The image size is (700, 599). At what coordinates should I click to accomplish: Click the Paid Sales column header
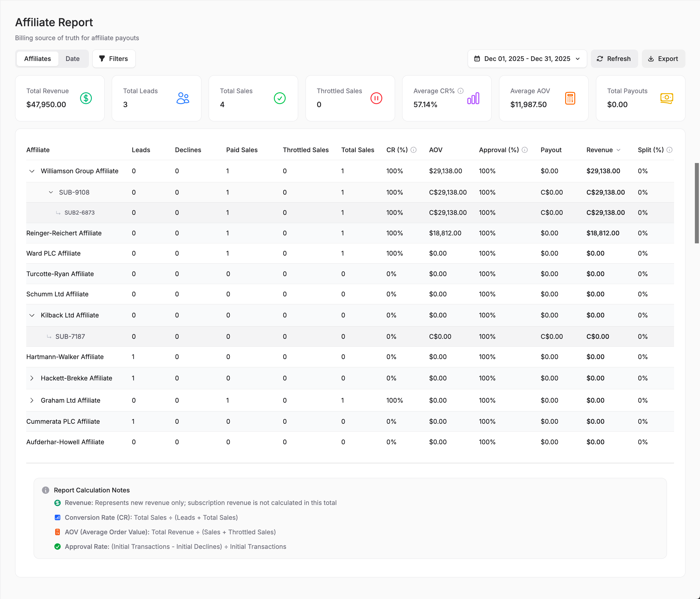(242, 150)
